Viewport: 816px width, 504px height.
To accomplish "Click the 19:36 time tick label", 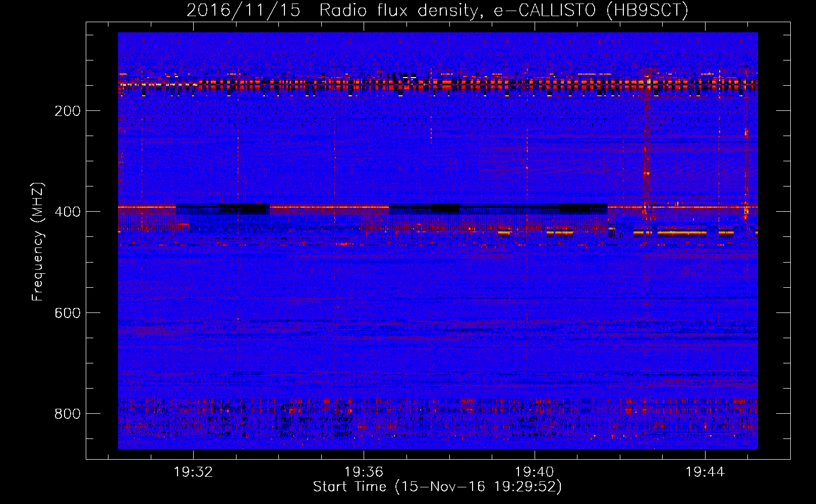I will [364, 472].
